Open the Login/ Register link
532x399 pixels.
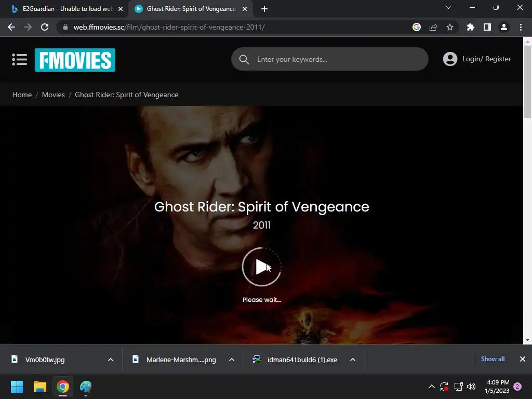pyautogui.click(x=486, y=59)
